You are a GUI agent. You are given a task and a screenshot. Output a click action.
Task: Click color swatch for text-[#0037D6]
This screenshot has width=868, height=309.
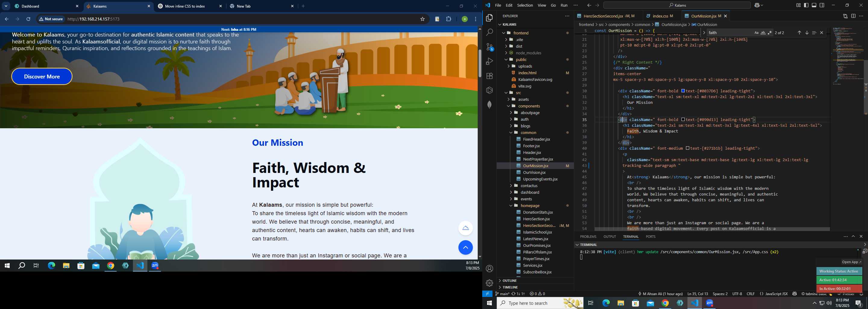click(683, 91)
